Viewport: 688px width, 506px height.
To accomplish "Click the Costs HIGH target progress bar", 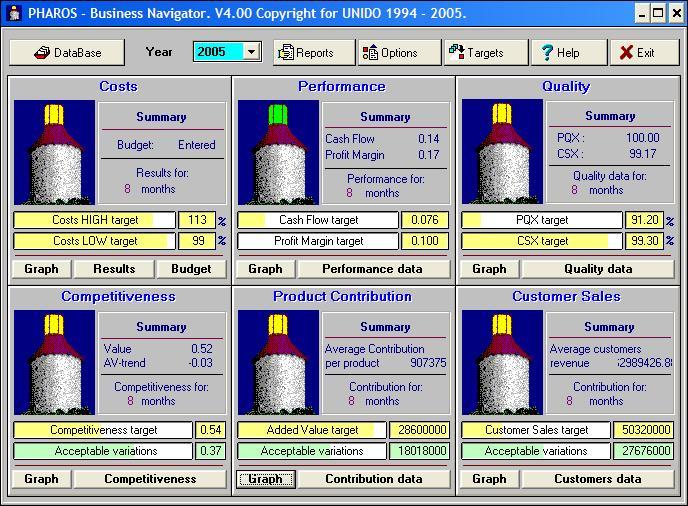I will click(x=94, y=220).
